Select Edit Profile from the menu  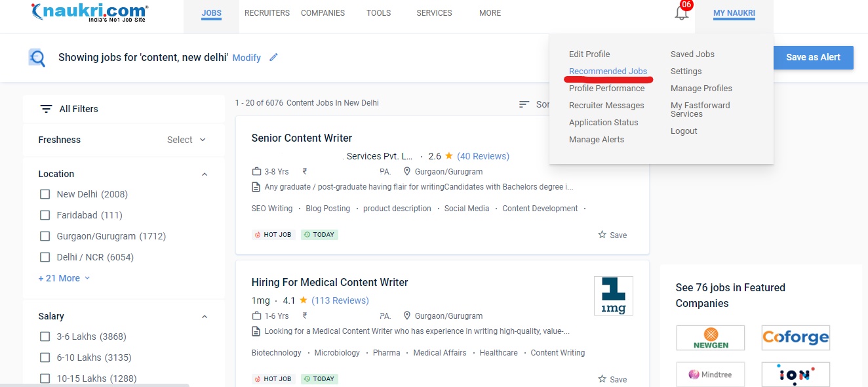tap(589, 54)
